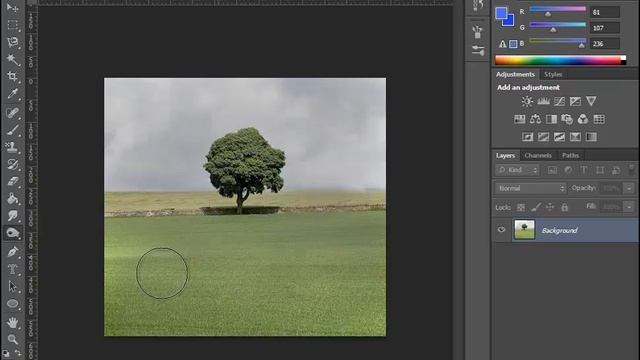Select the Background layer thumbnail
The height and width of the screenshot is (360, 640).
tap(524, 229)
